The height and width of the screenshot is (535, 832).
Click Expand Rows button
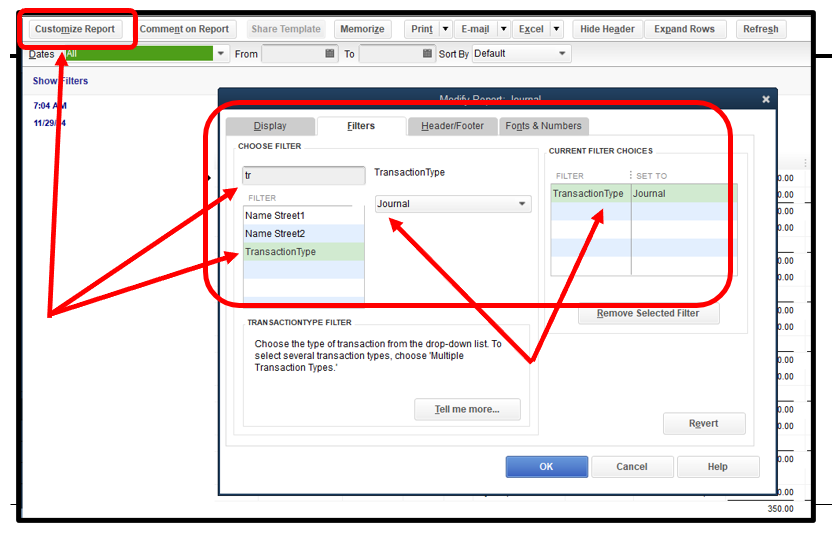[x=684, y=29]
